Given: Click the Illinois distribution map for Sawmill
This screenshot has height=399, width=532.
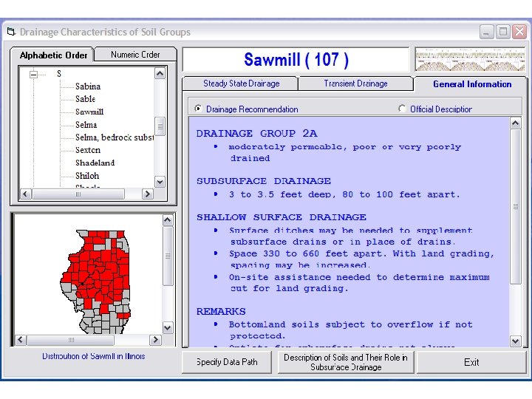Looking at the screenshot, I should tap(95, 282).
